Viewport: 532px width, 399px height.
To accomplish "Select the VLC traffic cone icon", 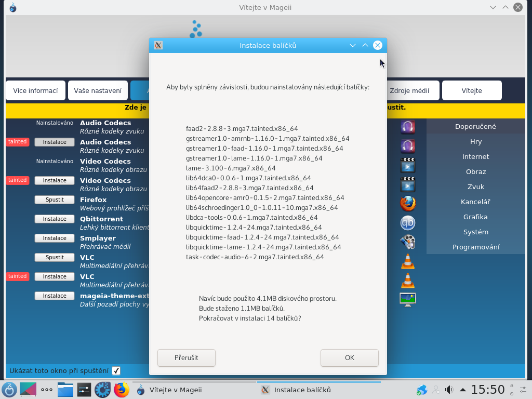I will pyautogui.click(x=408, y=261).
